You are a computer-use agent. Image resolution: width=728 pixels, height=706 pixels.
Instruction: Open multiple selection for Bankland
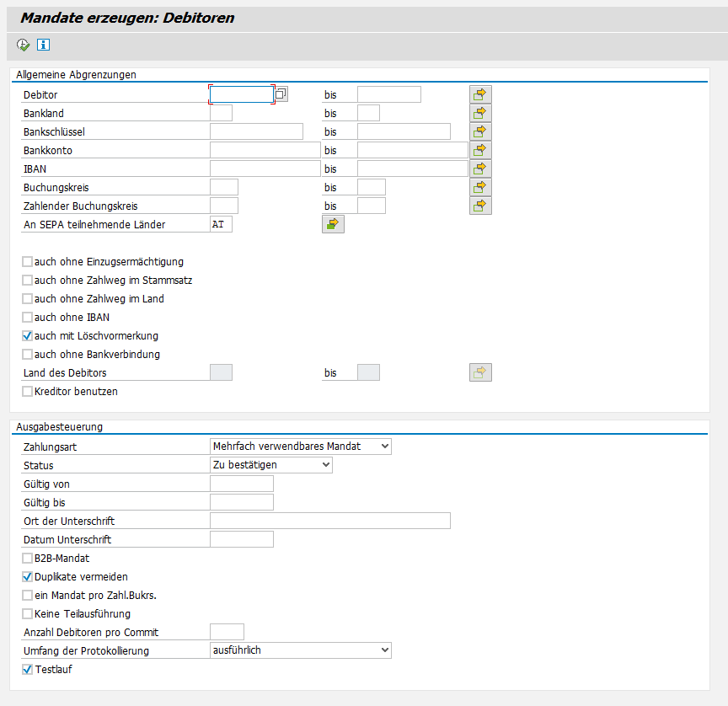(x=480, y=113)
